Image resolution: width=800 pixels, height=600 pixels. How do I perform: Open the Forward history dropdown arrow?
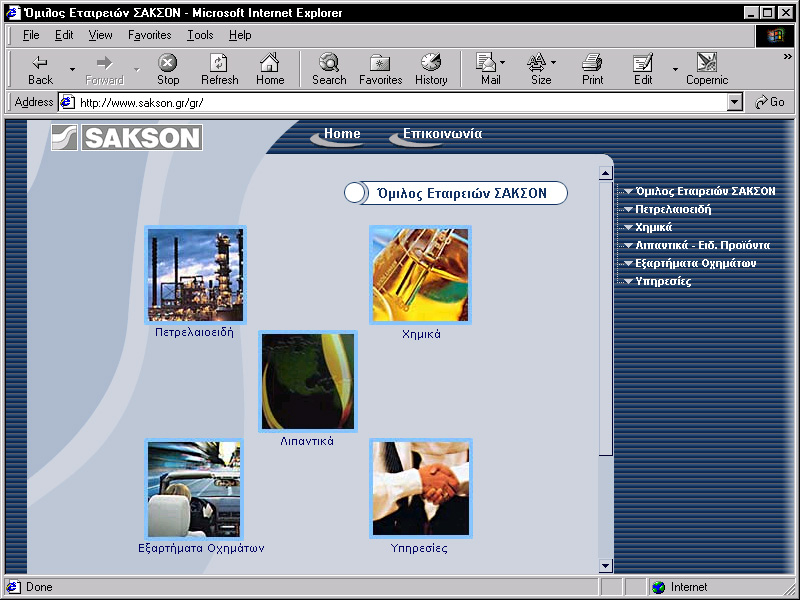point(137,69)
